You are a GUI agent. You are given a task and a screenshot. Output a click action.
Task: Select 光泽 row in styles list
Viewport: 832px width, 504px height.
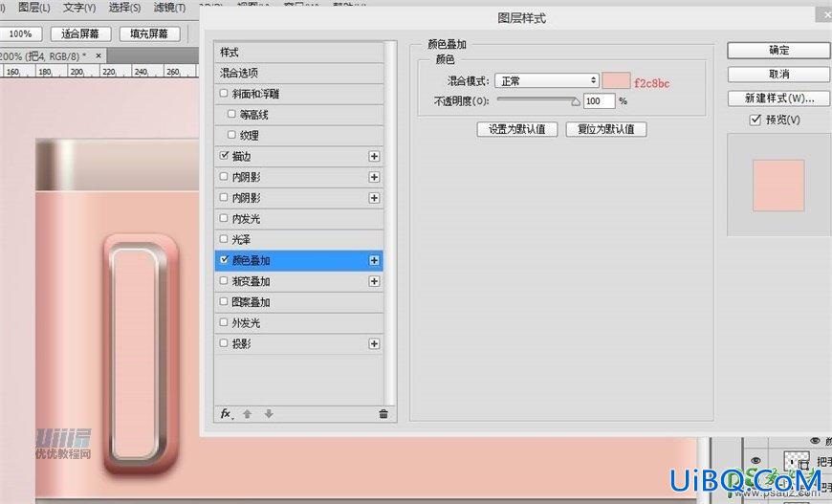[298, 240]
